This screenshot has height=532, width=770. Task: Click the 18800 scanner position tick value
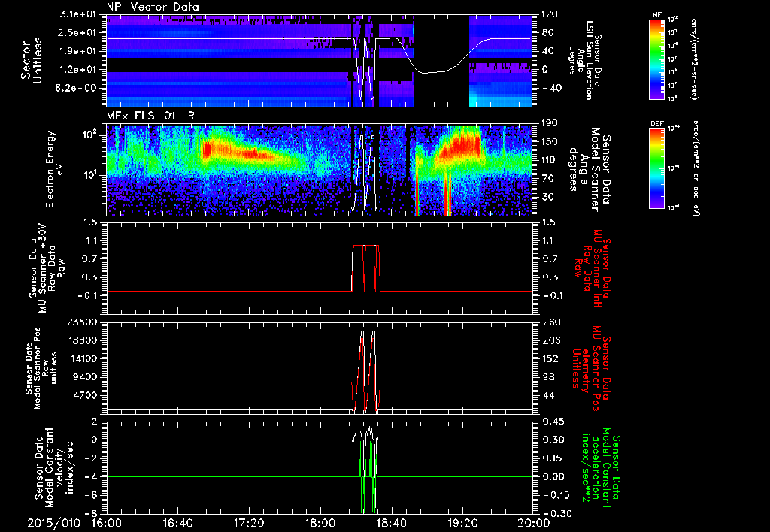click(x=81, y=340)
